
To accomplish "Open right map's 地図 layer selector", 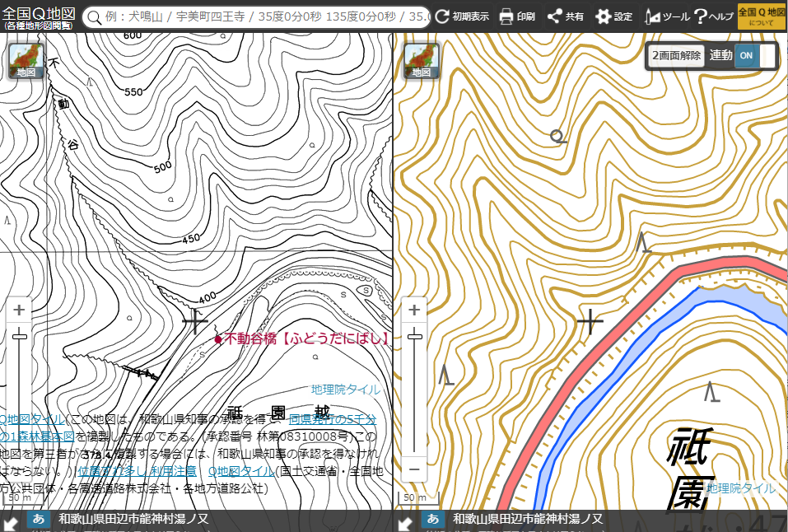I will click(x=421, y=62).
